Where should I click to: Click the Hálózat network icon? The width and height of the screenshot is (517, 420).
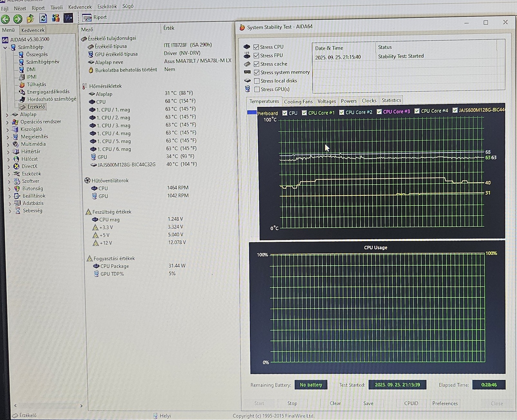pos(16,159)
